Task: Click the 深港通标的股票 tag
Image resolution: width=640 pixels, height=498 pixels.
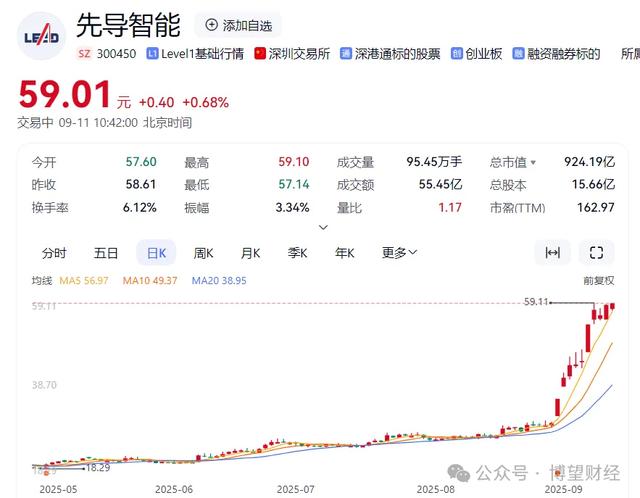Action: coord(390,53)
